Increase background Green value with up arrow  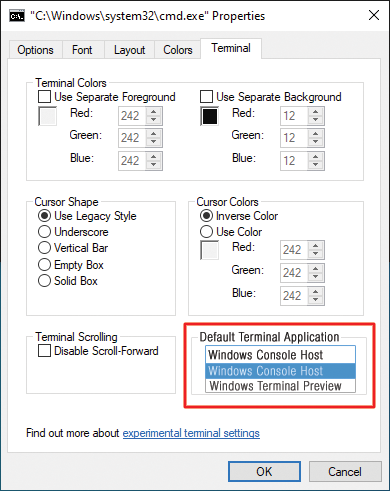coord(315,134)
